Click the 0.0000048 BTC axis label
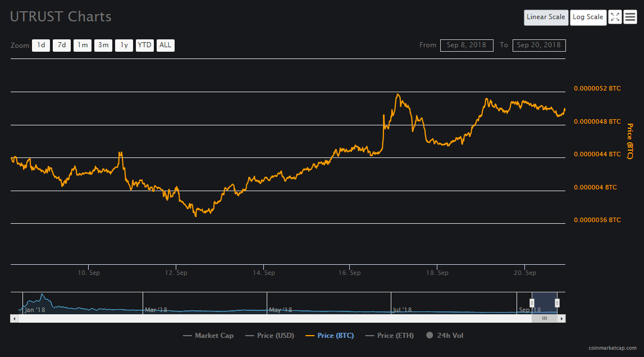Image resolution: width=644 pixels, height=357 pixels. click(x=597, y=121)
